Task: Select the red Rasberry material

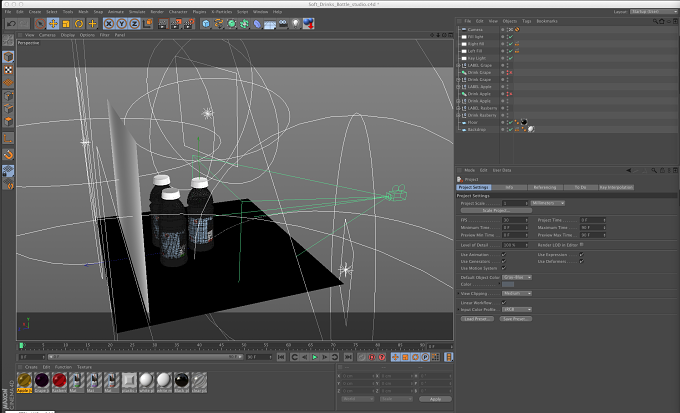Action: 59,383
